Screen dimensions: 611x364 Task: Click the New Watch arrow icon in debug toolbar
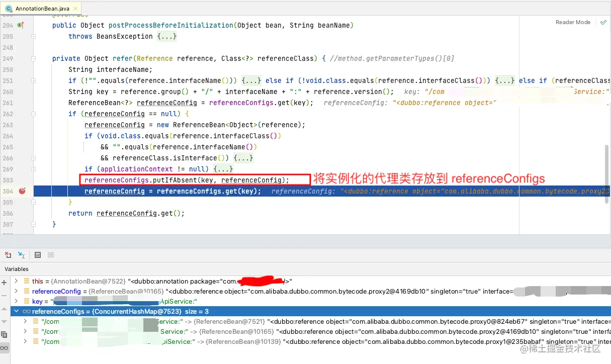[x=21, y=255]
